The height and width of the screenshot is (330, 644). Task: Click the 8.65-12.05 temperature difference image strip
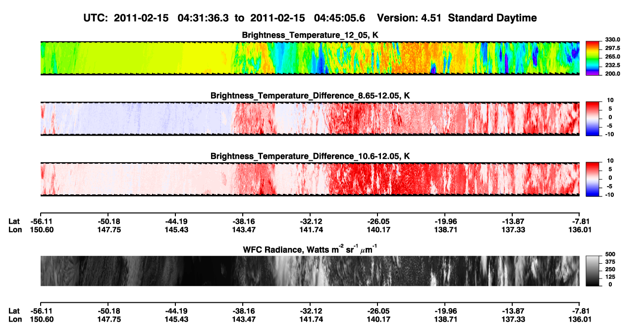tap(310, 119)
